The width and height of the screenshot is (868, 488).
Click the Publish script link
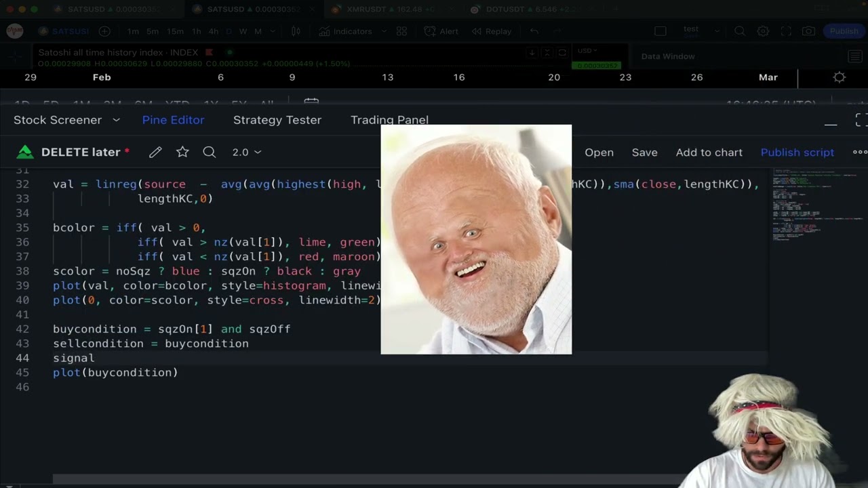(x=797, y=152)
